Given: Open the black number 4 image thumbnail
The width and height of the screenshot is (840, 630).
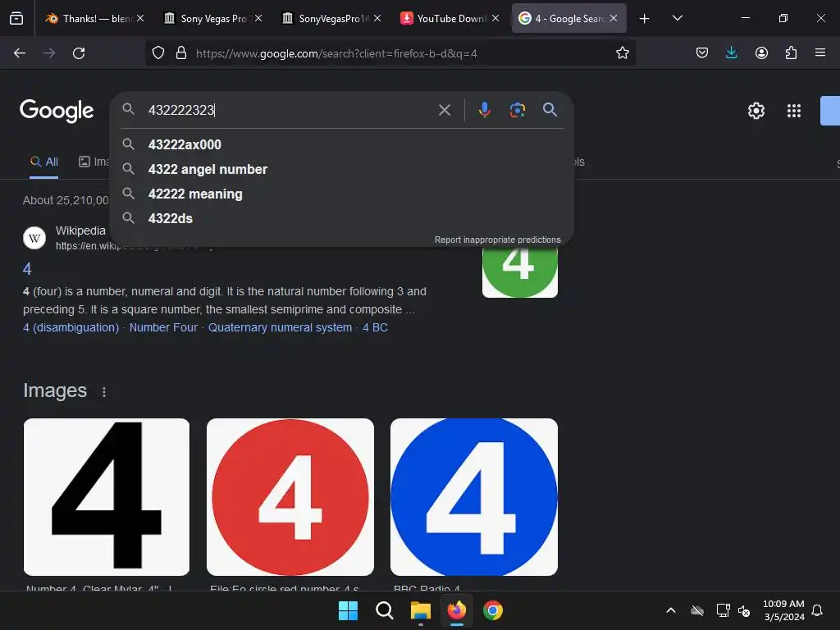Looking at the screenshot, I should point(107,497).
